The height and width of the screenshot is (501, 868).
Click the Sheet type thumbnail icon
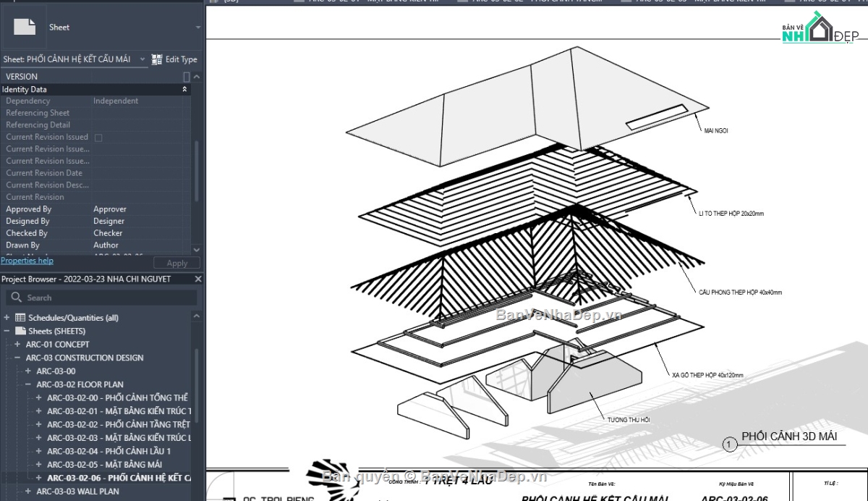click(x=25, y=27)
